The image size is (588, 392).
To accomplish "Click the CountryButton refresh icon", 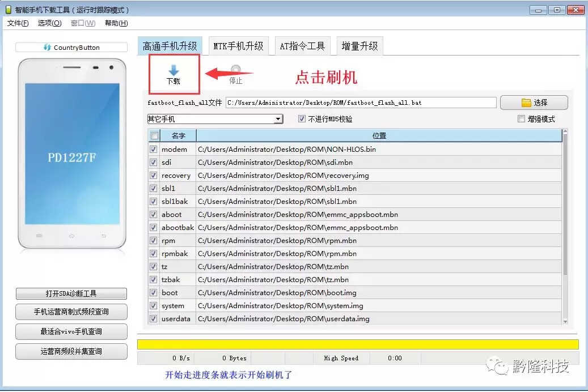I will click(47, 47).
